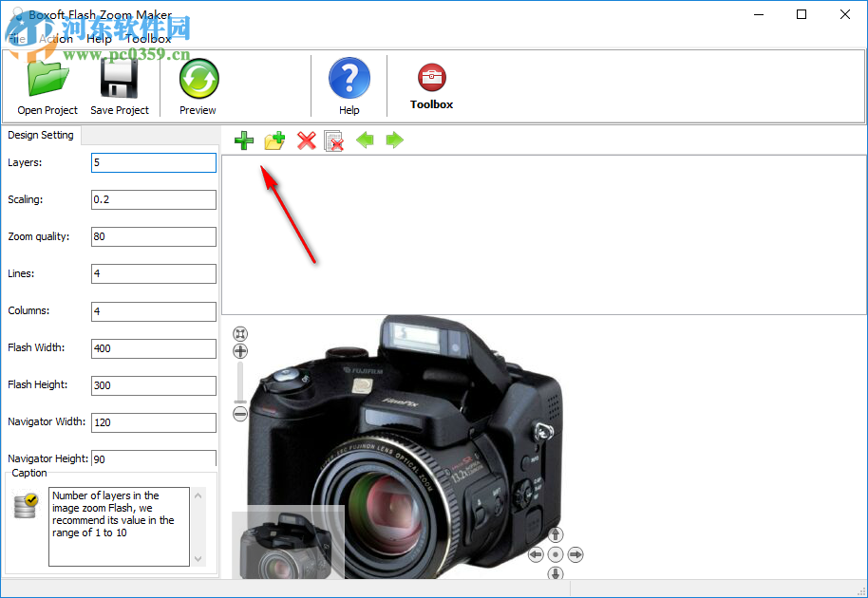Switch to the Design Setting tab
868x598 pixels.
[x=42, y=135]
